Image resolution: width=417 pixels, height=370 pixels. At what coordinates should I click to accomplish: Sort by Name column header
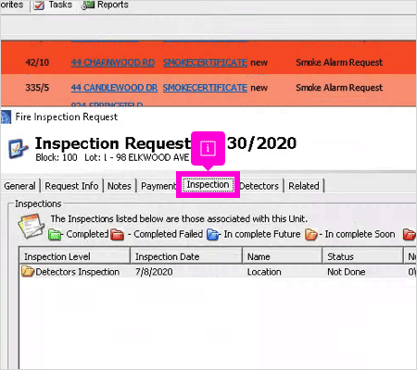[283, 256]
